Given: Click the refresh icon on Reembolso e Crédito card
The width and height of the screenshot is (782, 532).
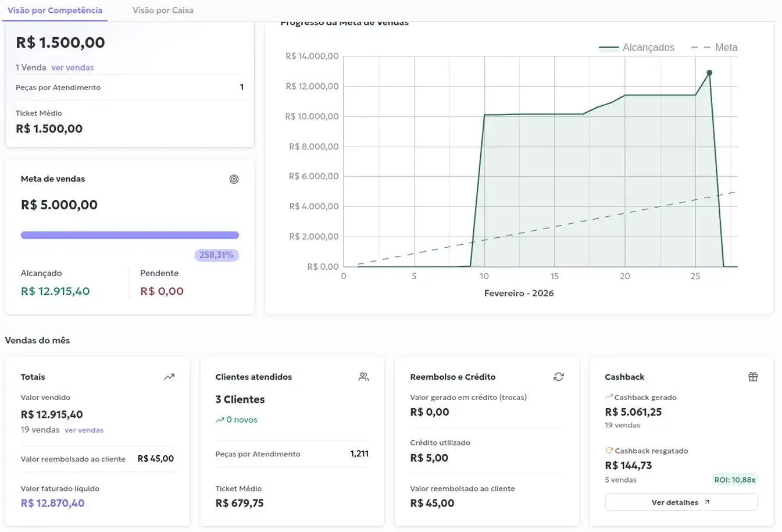Looking at the screenshot, I should [559, 376].
